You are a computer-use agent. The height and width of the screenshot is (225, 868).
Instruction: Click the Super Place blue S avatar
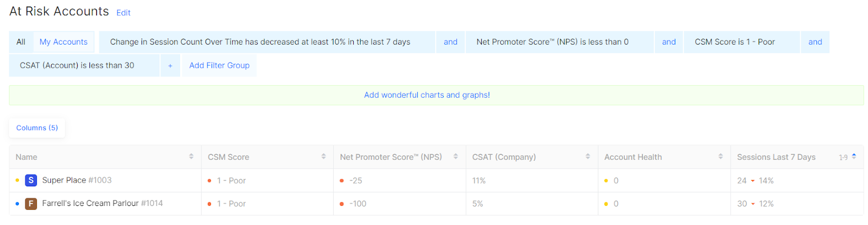31,180
